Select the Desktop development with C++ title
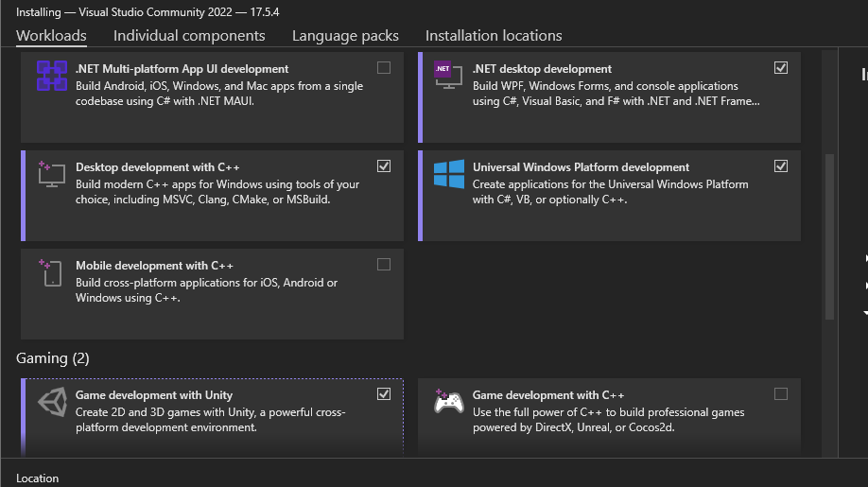Screen dimensions: 868x487 [158, 167]
